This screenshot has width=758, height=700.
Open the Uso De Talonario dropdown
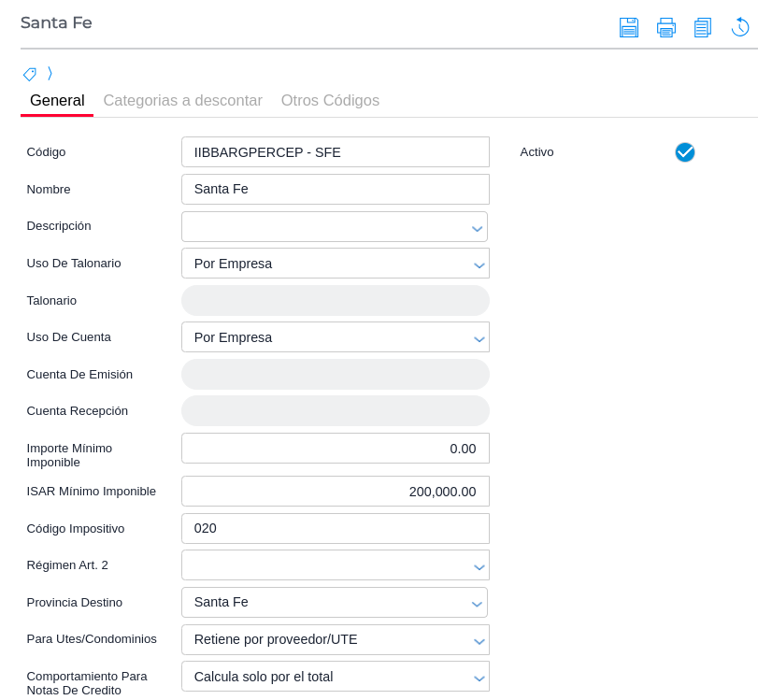[479, 264]
